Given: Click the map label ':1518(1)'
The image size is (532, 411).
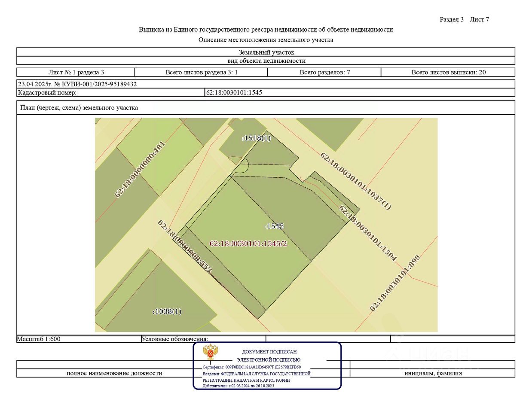Looking at the screenshot, I should pyautogui.click(x=256, y=138).
